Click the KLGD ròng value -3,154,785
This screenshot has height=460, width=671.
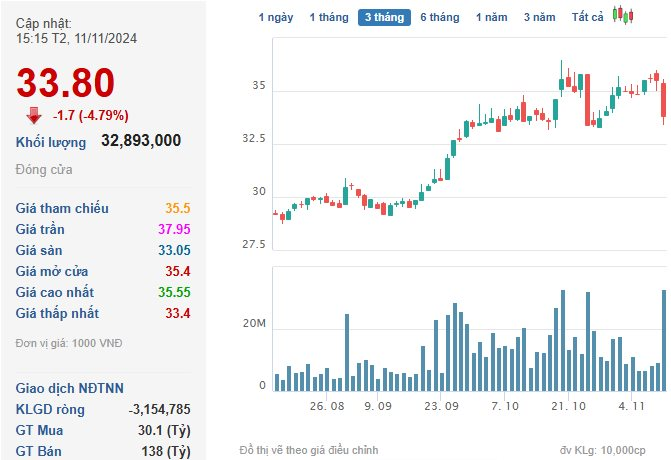[159, 409]
